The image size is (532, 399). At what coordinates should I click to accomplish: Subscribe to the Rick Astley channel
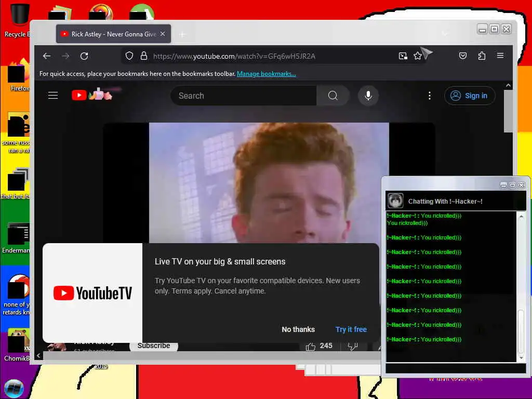point(154,345)
